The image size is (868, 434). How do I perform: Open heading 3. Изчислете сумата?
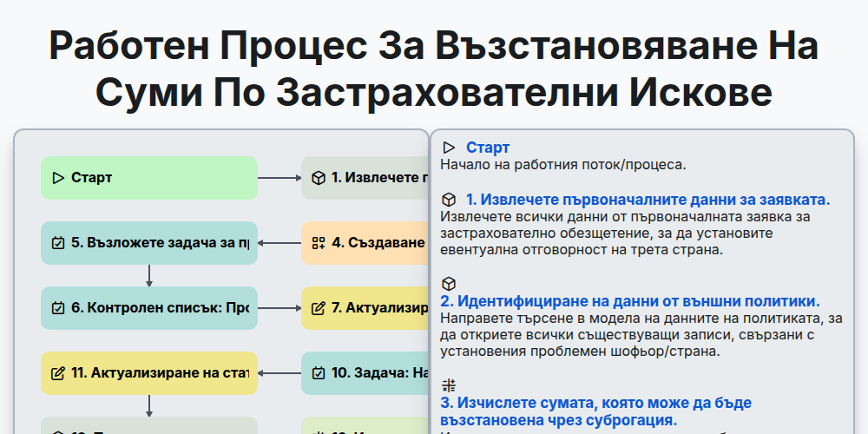tap(596, 411)
